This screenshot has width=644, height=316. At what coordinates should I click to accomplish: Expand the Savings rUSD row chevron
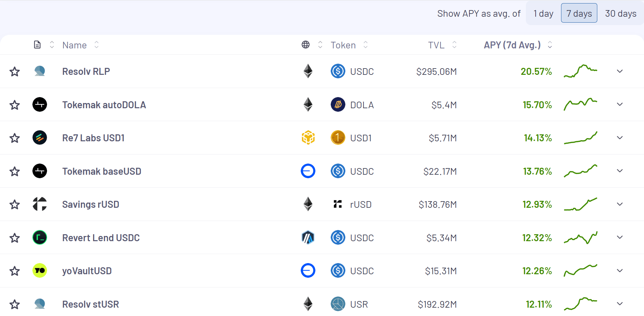click(x=620, y=204)
